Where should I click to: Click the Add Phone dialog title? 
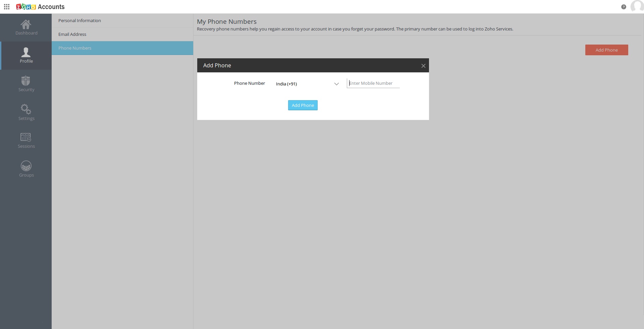(217, 65)
